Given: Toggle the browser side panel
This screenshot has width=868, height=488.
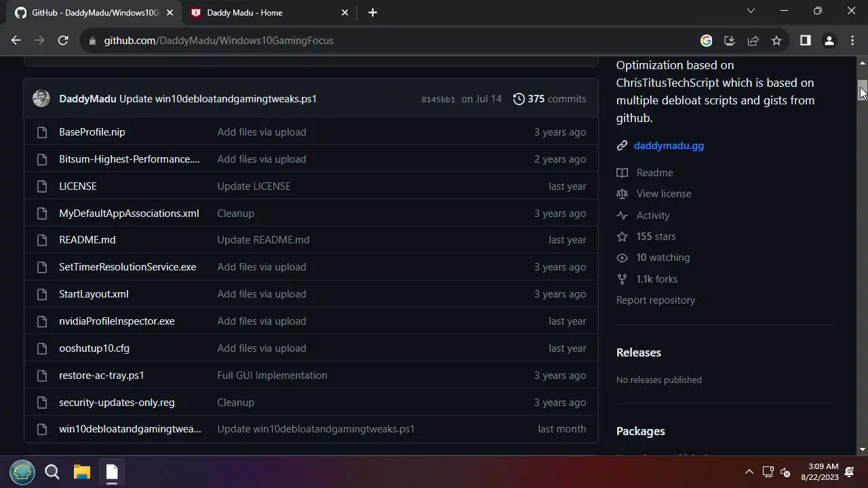Looking at the screenshot, I should click(806, 41).
